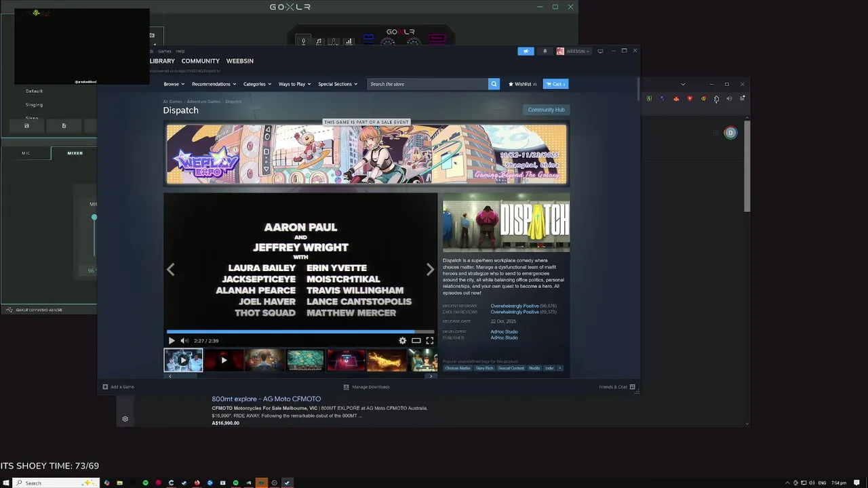This screenshot has width=868, height=488.
Task: Expand the Categories dropdown
Action: tap(257, 84)
